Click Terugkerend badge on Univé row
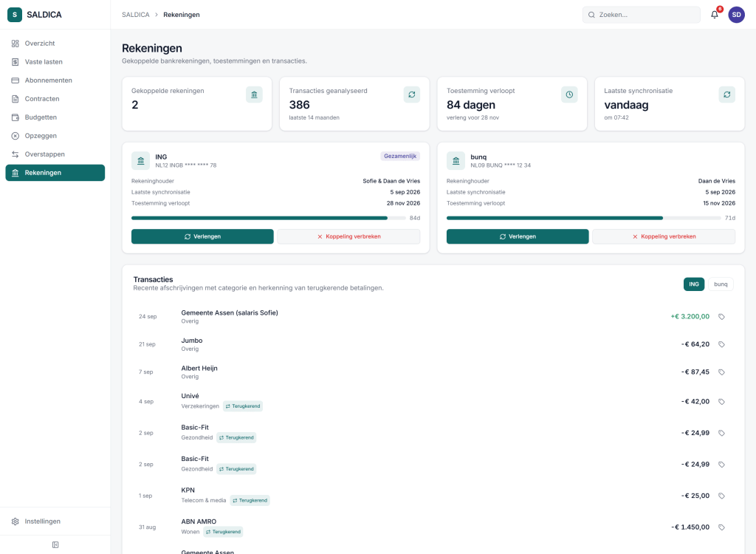Viewport: 756px width, 554px height. pos(242,406)
